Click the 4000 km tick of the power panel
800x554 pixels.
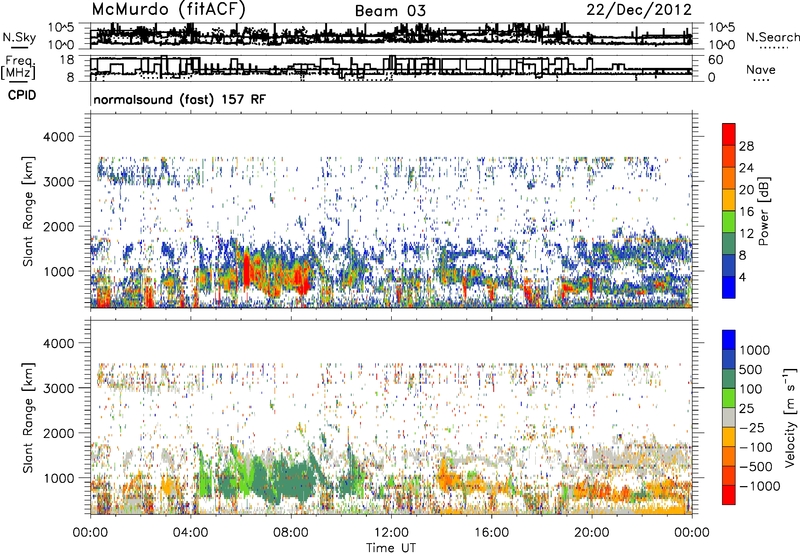(59, 137)
